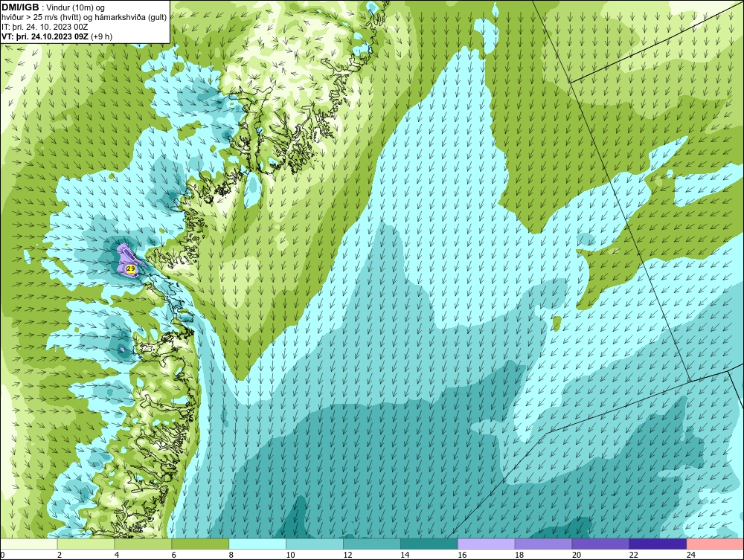This screenshot has height=560, width=744.
Task: Select the turquoise 10–12 m/s legend swatch
Action: pos(315,544)
